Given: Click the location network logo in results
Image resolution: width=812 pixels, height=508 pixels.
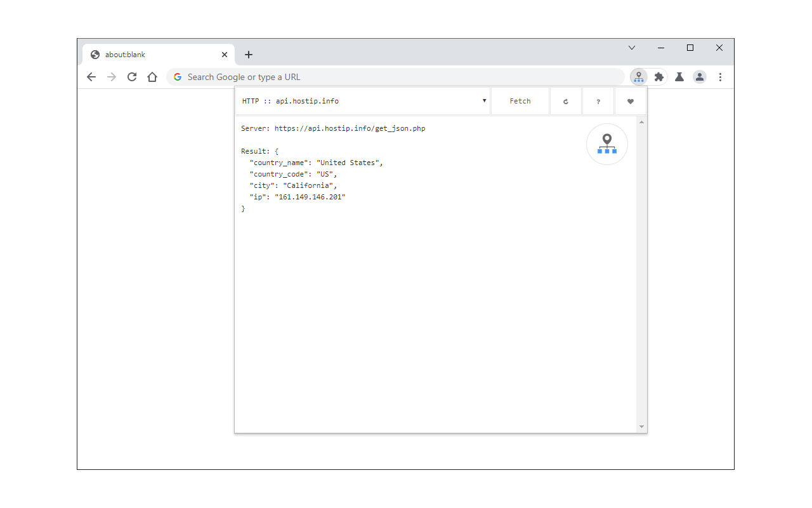Looking at the screenshot, I should (607, 144).
